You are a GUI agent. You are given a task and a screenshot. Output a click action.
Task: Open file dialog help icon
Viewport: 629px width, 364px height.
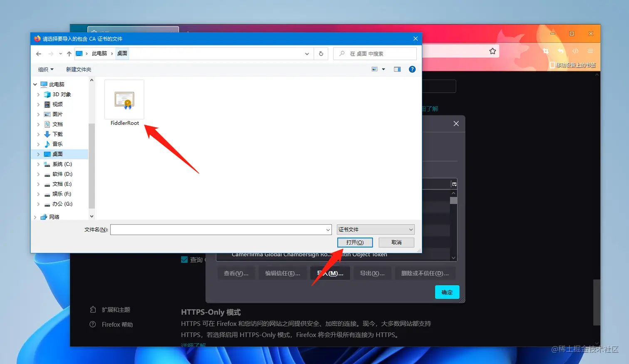coord(412,69)
